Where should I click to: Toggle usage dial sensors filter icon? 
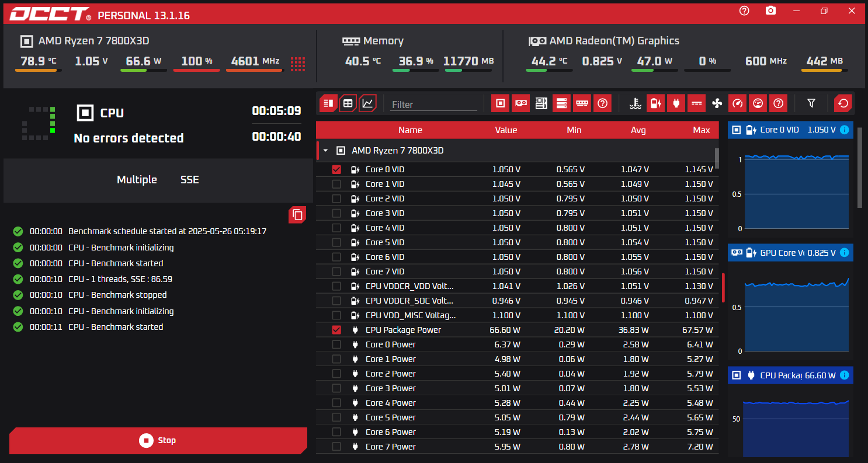(758, 103)
